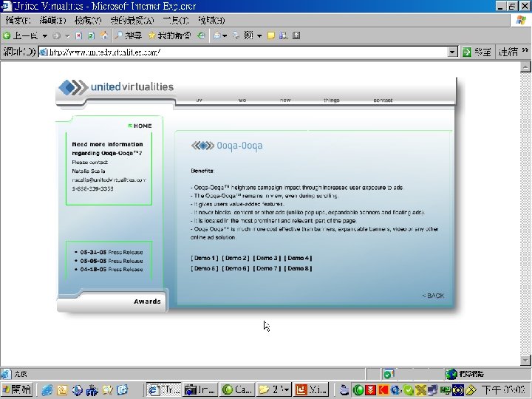
Task: Click the Internet zone status bar indicator
Action: [x=465, y=374]
